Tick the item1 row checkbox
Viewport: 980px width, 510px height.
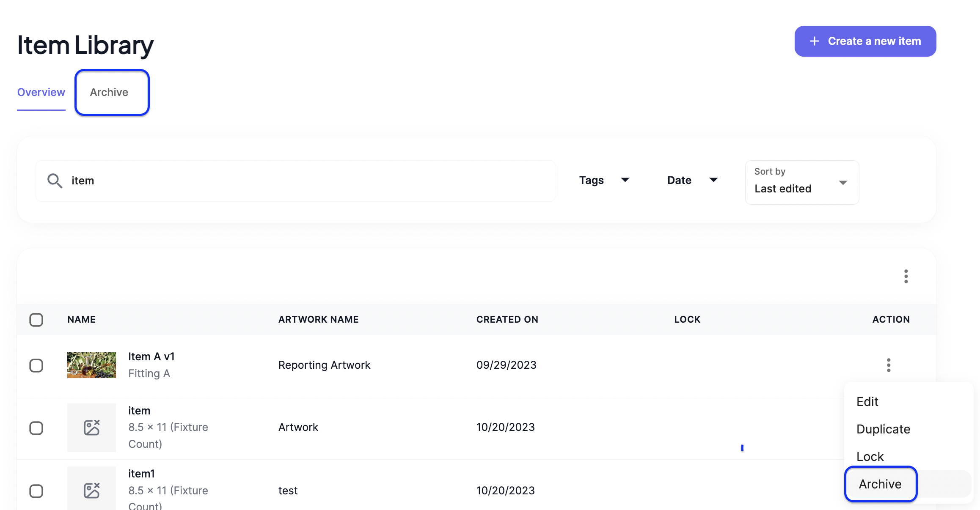[36, 491]
